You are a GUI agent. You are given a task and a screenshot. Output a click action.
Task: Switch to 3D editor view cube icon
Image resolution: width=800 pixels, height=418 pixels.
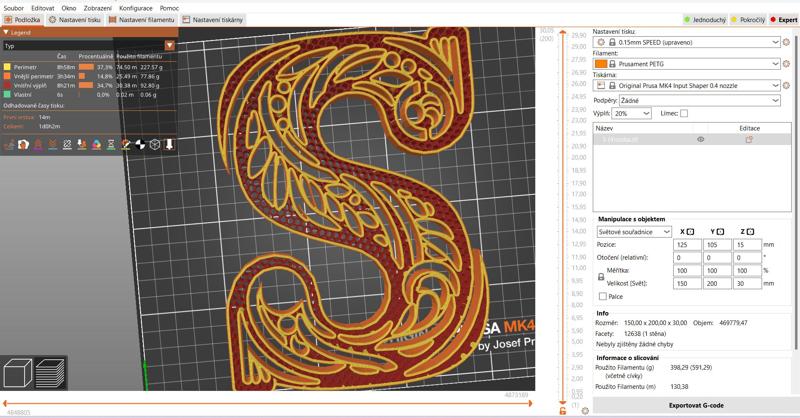18,372
